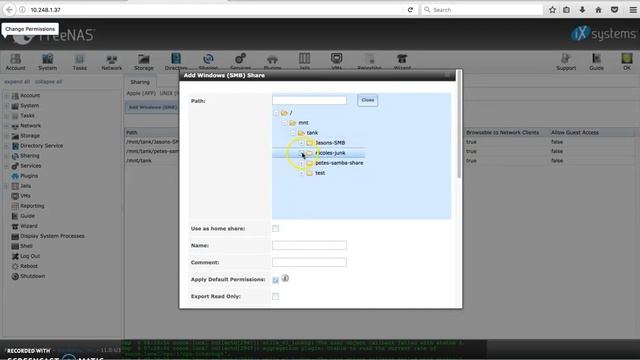
Task: Expand the Account node in sidebar
Action: [7, 96]
